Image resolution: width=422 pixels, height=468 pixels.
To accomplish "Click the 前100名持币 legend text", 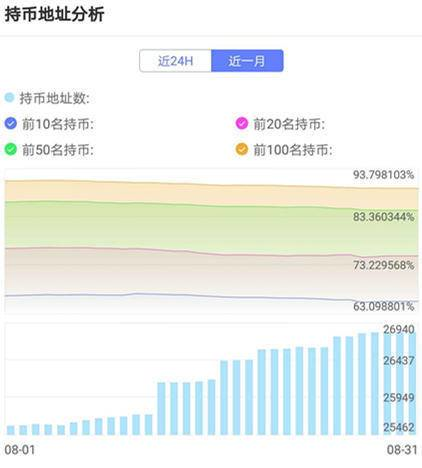I will (293, 150).
